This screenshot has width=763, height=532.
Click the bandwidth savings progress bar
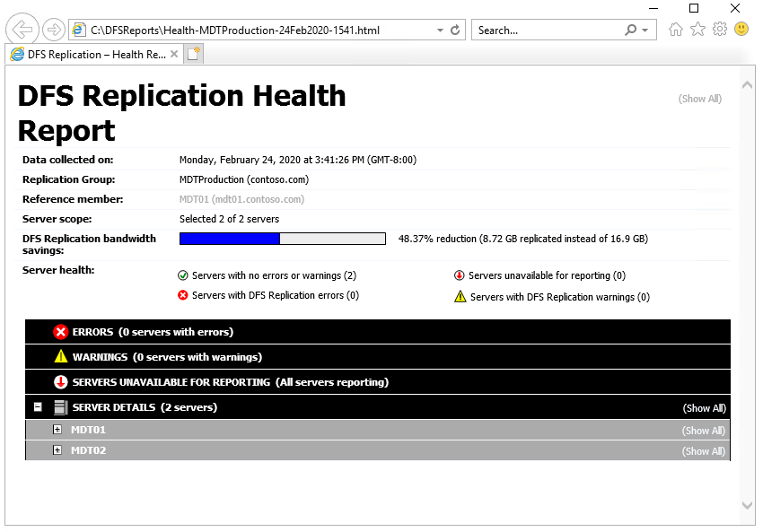coord(281,238)
